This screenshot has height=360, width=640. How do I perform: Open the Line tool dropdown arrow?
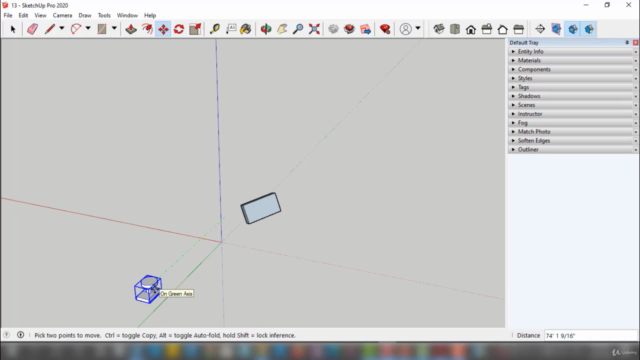[x=62, y=29]
